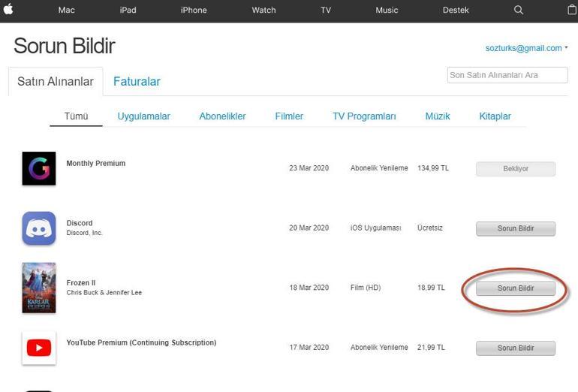This screenshot has width=578, height=392.
Task: Filter purchases by Abonelikler
Action: pos(222,116)
